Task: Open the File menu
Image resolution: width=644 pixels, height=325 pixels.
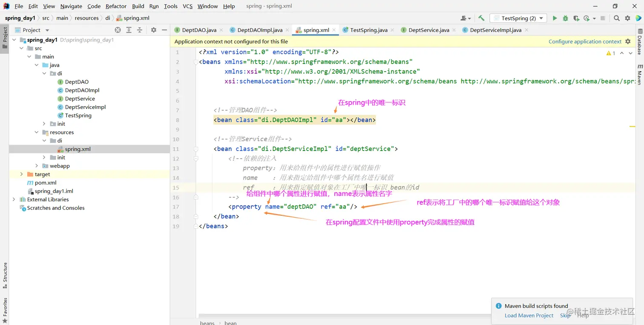Action: 19,6
